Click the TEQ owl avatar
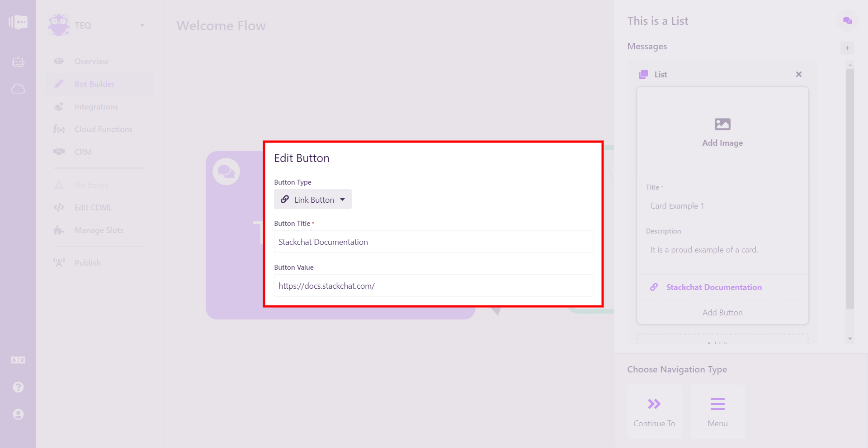Screen dimensions: 868x448 point(59,25)
